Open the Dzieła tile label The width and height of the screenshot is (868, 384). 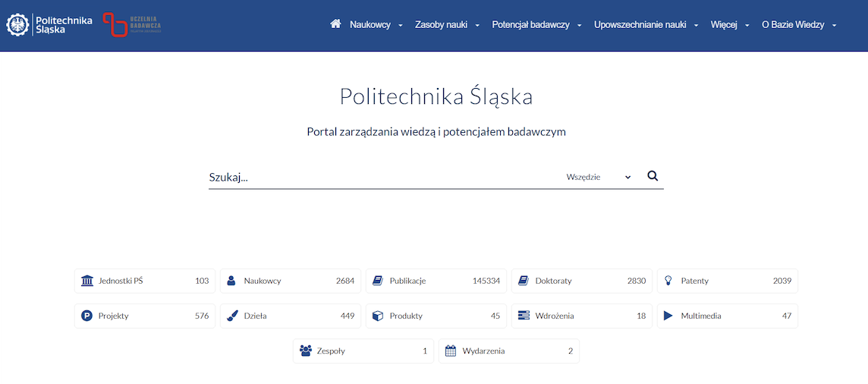255,316
